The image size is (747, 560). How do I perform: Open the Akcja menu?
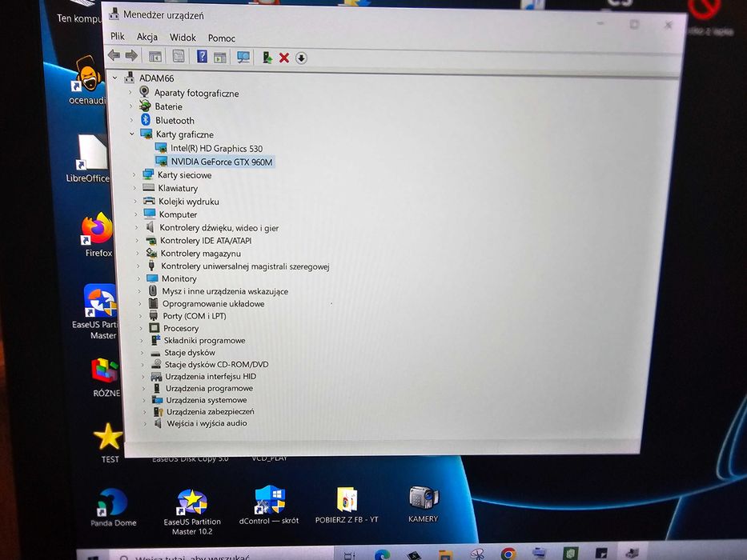147,37
